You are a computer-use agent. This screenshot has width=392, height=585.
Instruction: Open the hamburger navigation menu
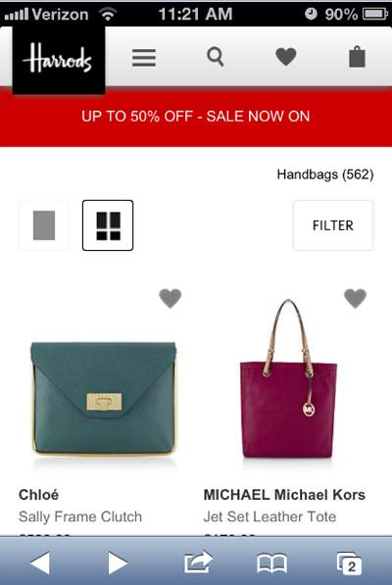click(144, 58)
